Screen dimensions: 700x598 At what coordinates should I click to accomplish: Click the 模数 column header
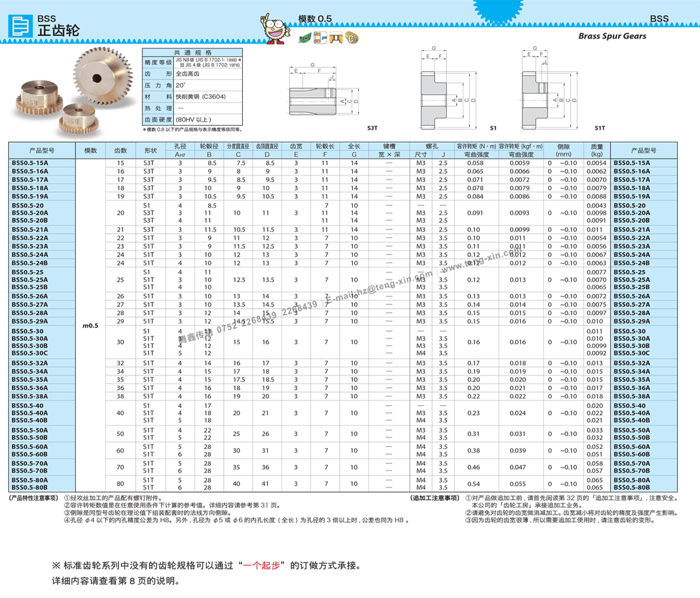[x=90, y=151]
